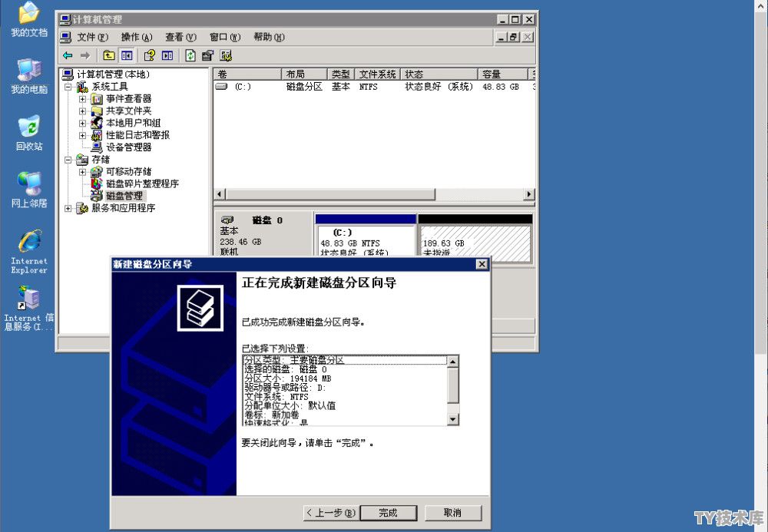Click the 事件查看器 tree icon

point(97,99)
